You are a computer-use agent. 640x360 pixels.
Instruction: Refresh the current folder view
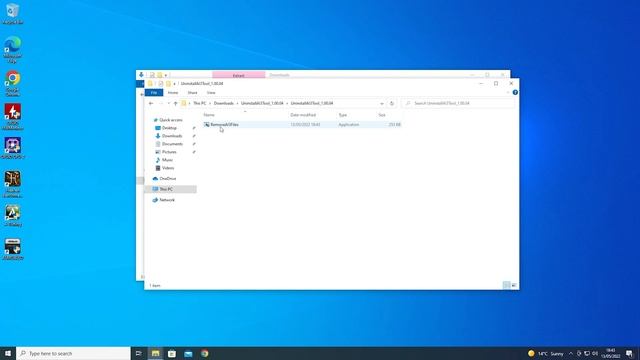point(391,104)
